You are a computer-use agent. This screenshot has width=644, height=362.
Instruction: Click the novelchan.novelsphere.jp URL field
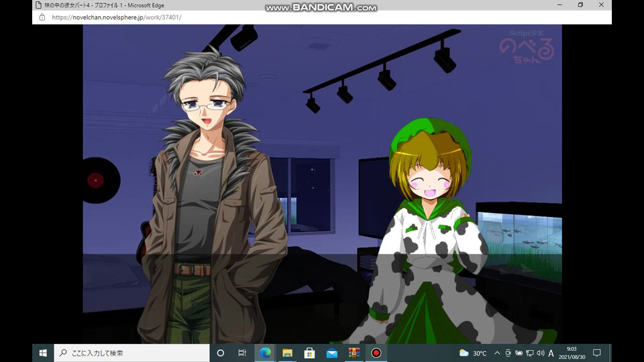click(117, 17)
